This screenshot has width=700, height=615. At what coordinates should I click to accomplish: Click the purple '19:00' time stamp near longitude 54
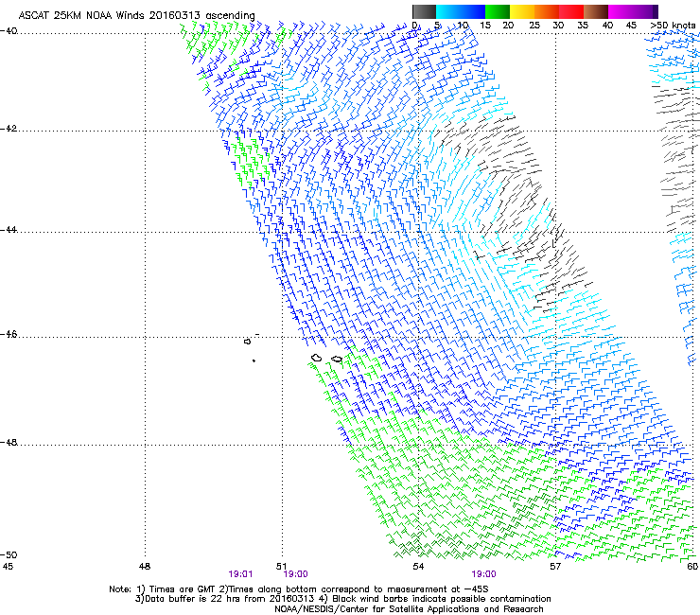[x=484, y=574]
